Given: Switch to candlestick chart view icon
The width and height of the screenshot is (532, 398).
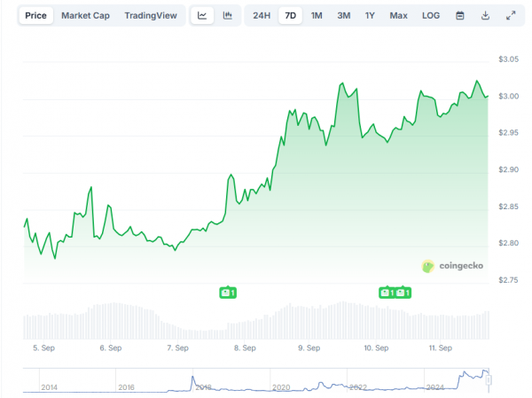Looking at the screenshot, I should (x=228, y=16).
